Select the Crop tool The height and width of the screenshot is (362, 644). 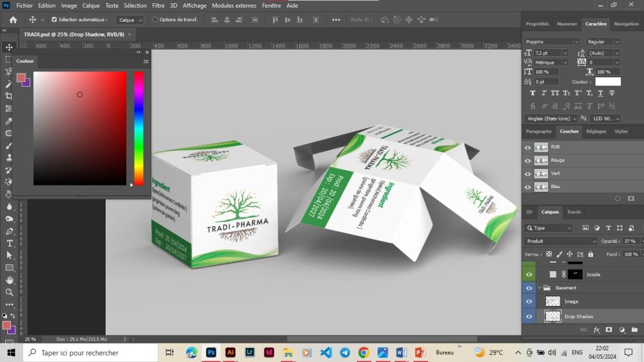pos(9,96)
